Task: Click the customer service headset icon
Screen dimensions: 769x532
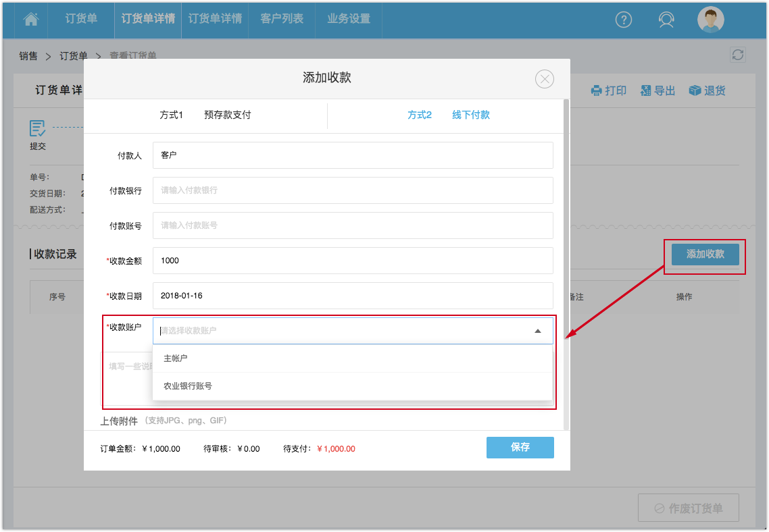Action: point(666,20)
